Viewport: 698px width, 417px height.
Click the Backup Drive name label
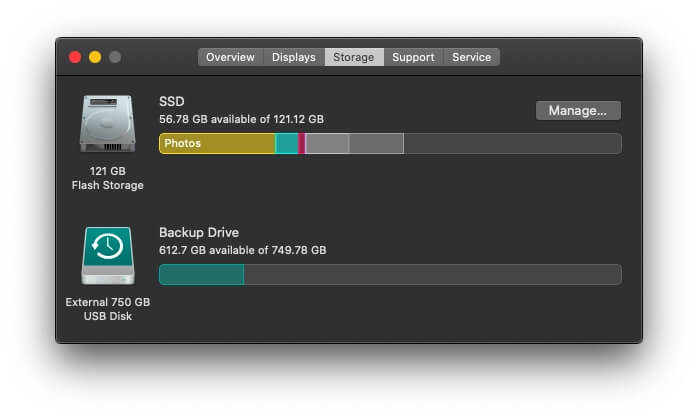pyautogui.click(x=199, y=232)
